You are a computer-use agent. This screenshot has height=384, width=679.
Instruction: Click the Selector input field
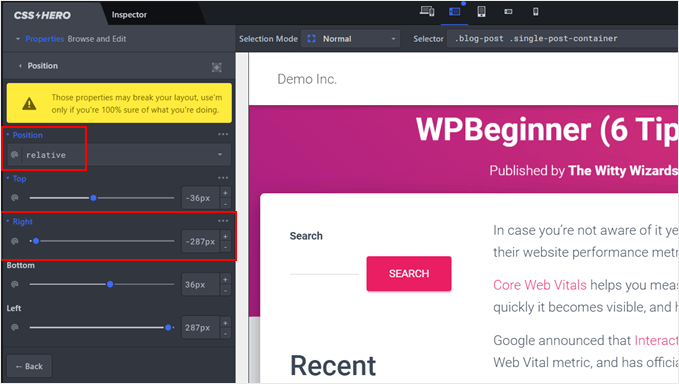click(562, 39)
